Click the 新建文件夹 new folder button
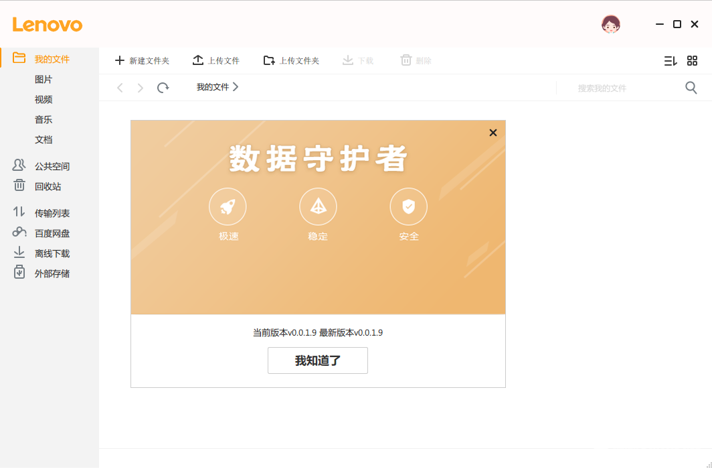Image resolution: width=712 pixels, height=468 pixels. coord(142,61)
